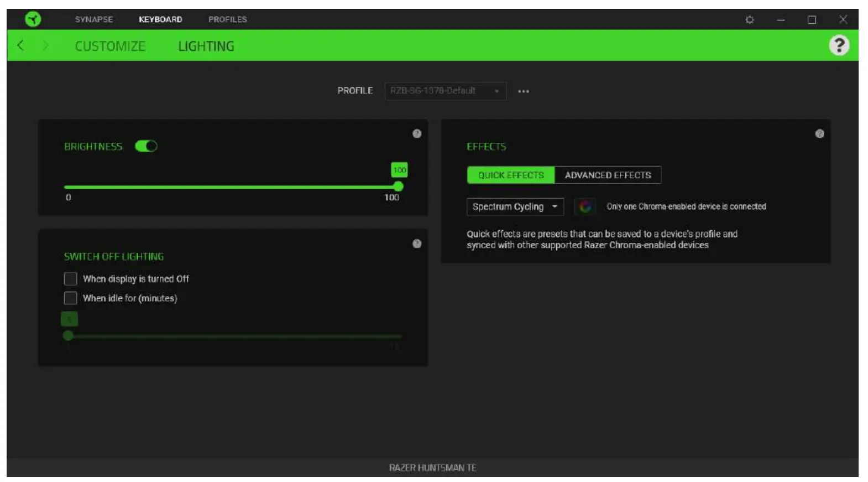Click the Razer Huntsman TE device label
868x482 pixels.
click(432, 468)
